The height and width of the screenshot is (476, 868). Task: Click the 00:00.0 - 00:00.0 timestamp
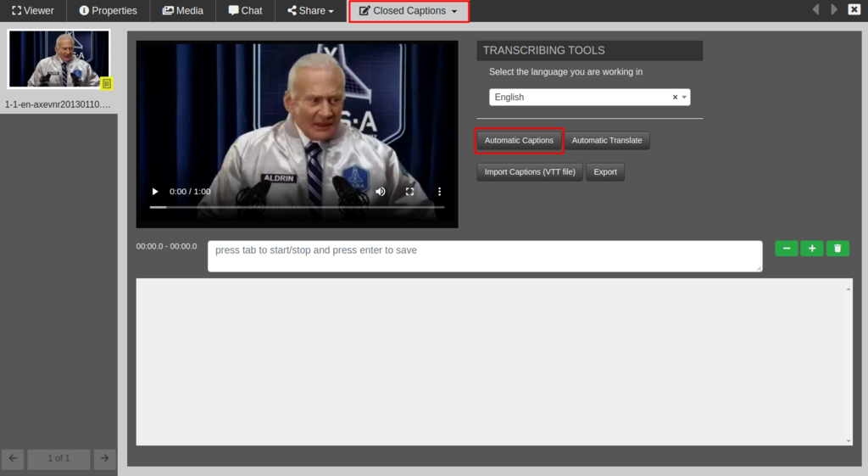(167, 246)
